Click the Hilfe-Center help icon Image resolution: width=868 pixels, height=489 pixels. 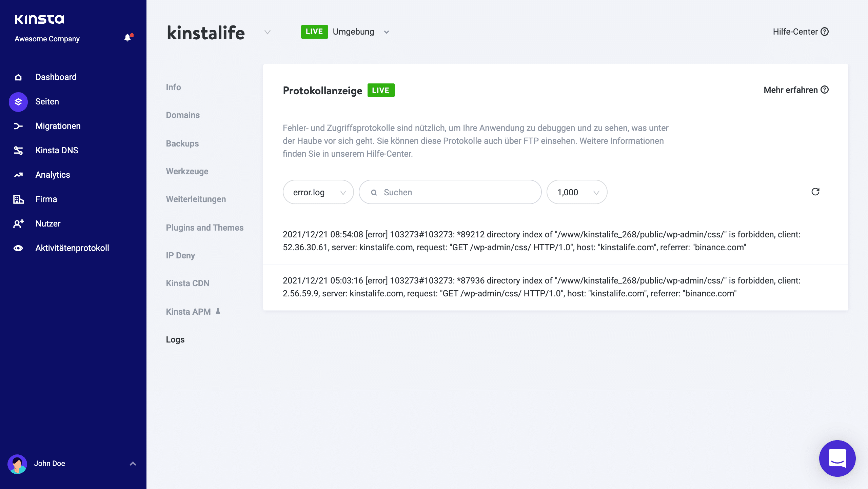click(826, 32)
